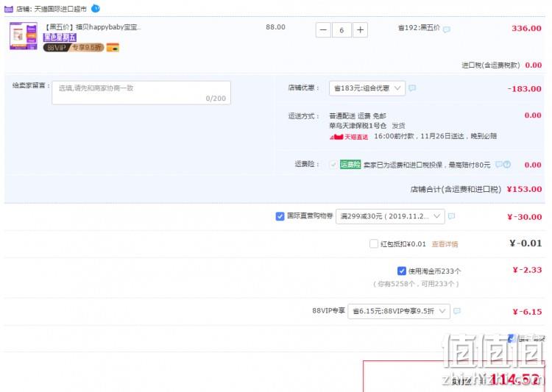552x392 pixels.
Task: Expand the 省6.15元:88VIP专享9.5折 dropdown
Action: click(399, 311)
